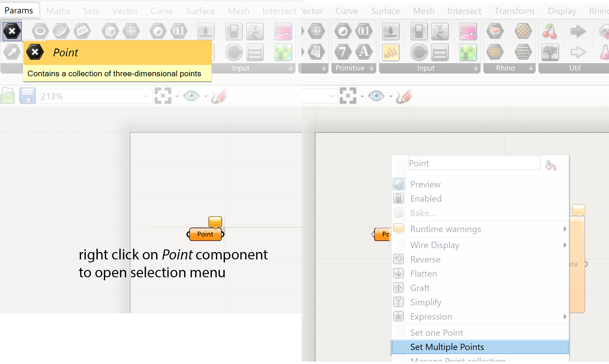Click the cherry picker icon in Util panel

550,32
